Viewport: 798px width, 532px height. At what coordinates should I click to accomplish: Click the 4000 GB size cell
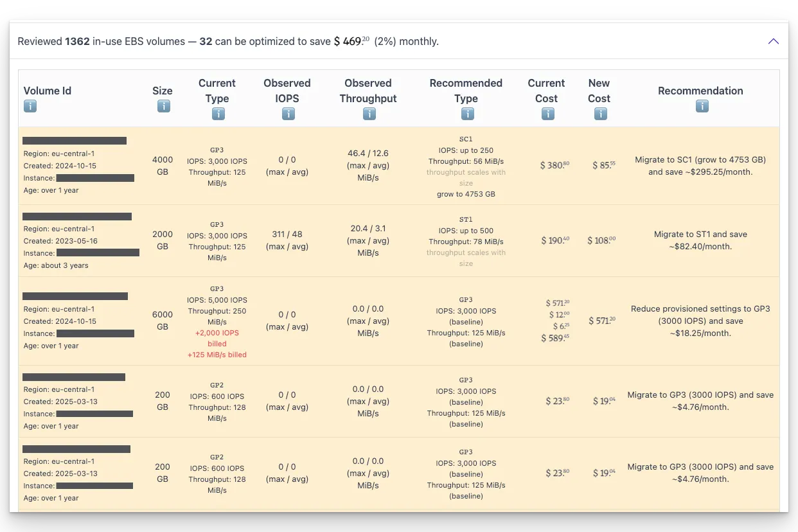coord(163,166)
